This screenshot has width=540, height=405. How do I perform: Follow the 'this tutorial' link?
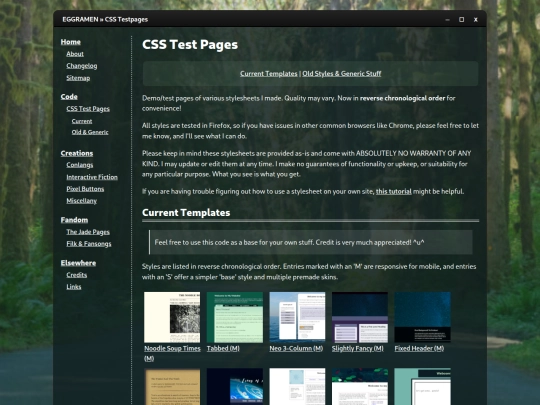pos(394,191)
